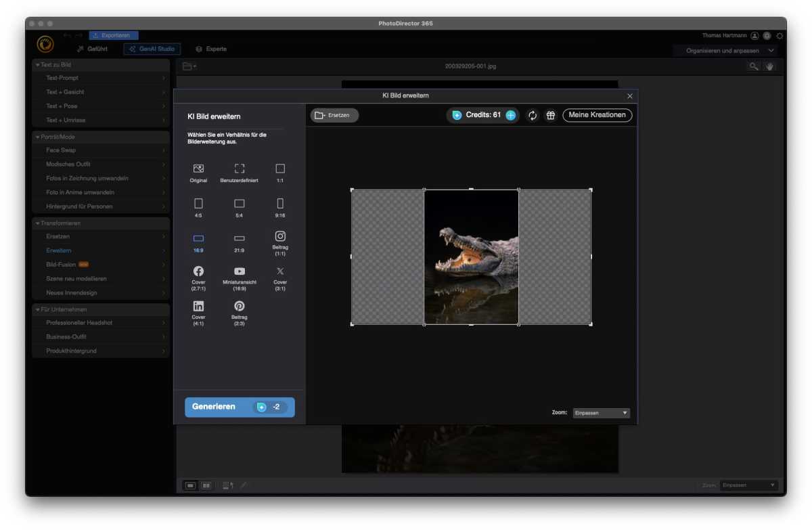Screen dimensions: 812x530
Task: Open Szene neu modellieren tool
Action: [101, 279]
